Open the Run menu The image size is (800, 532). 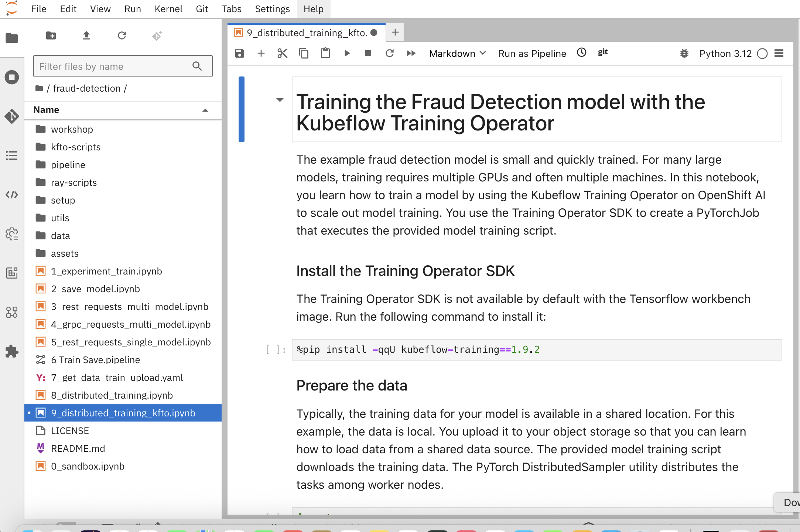coord(133,9)
